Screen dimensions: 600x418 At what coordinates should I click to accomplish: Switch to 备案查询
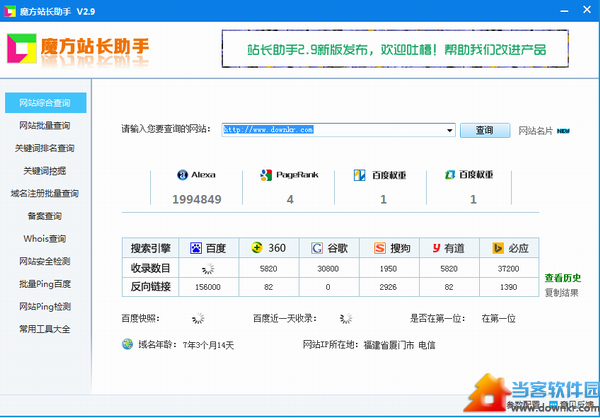[x=45, y=216]
